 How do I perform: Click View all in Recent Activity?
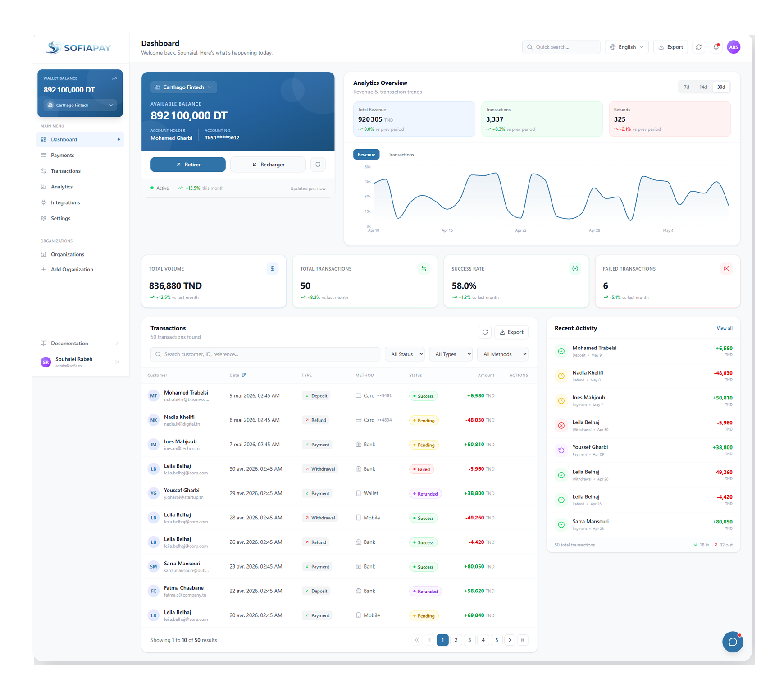725,328
